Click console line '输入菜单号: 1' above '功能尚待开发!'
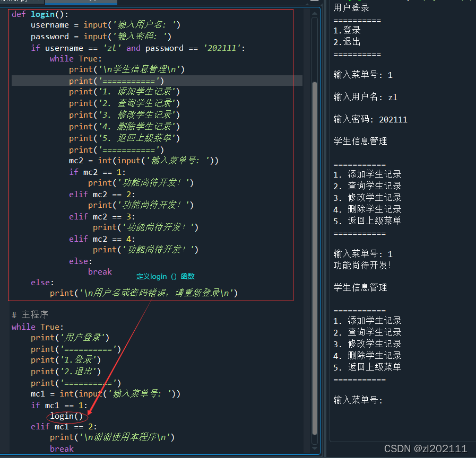This screenshot has height=458, width=476. click(363, 254)
